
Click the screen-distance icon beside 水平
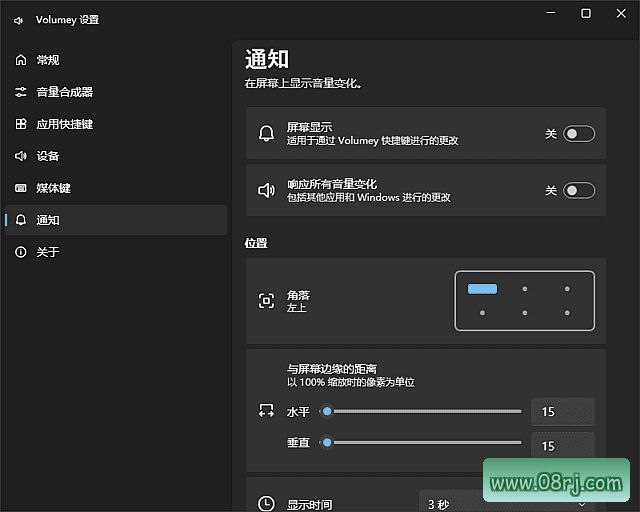[x=267, y=410]
